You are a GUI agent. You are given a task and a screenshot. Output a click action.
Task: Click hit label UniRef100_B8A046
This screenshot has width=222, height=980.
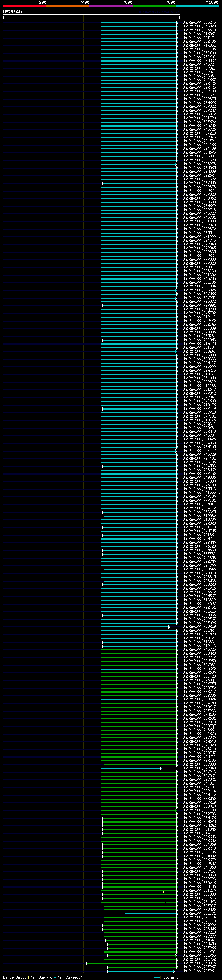pos(199,883)
